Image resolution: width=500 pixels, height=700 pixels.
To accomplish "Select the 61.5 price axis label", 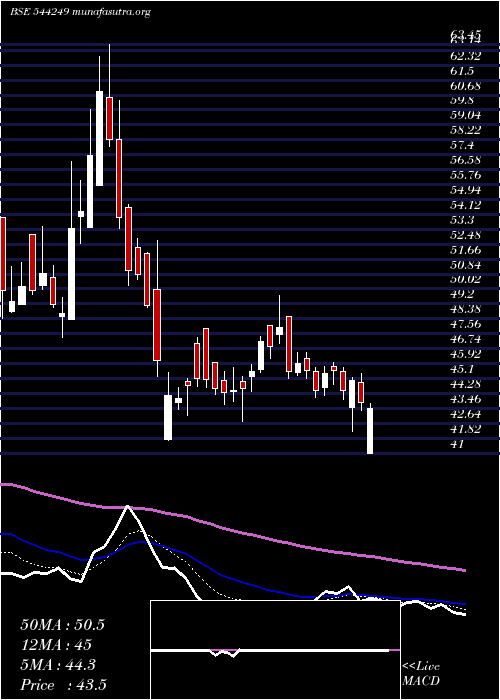I will tap(462, 71).
